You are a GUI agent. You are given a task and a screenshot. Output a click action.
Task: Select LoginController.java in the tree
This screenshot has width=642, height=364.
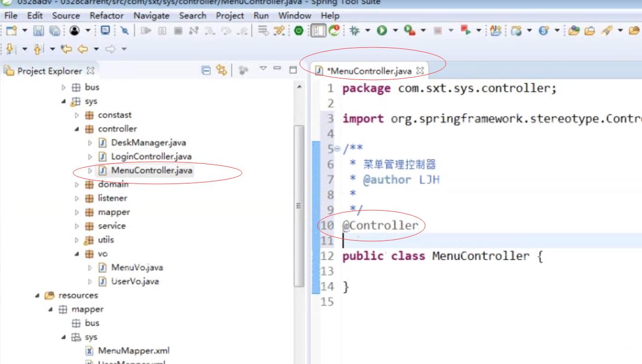pyautogui.click(x=151, y=157)
